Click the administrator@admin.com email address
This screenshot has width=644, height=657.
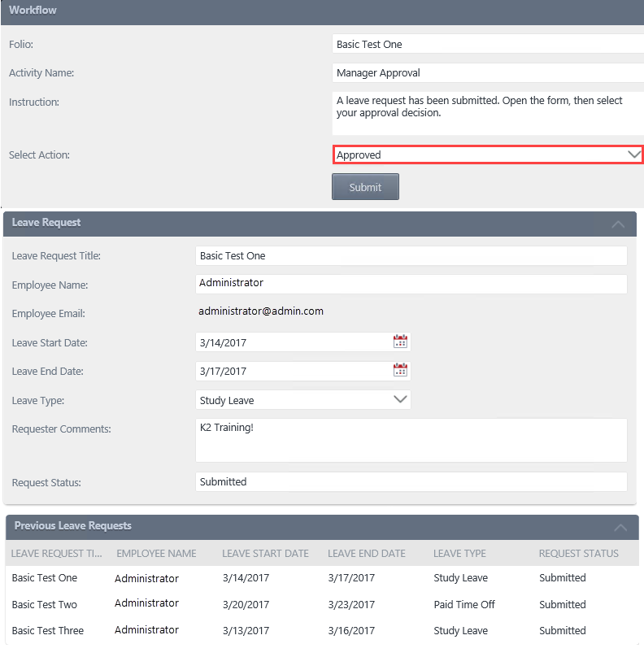(x=261, y=311)
